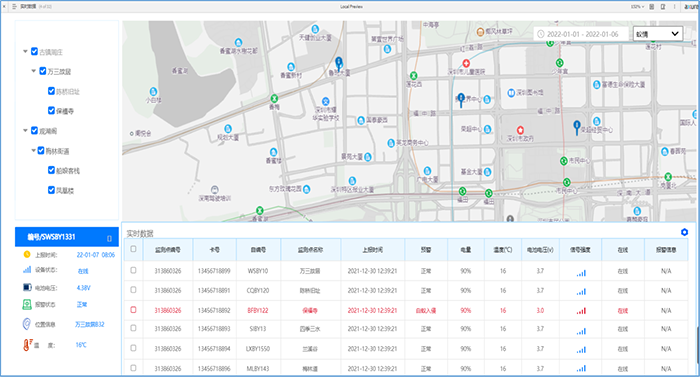This screenshot has width=700, height=377.
Task: Click the 上报时间 column header
Action: 372,250
